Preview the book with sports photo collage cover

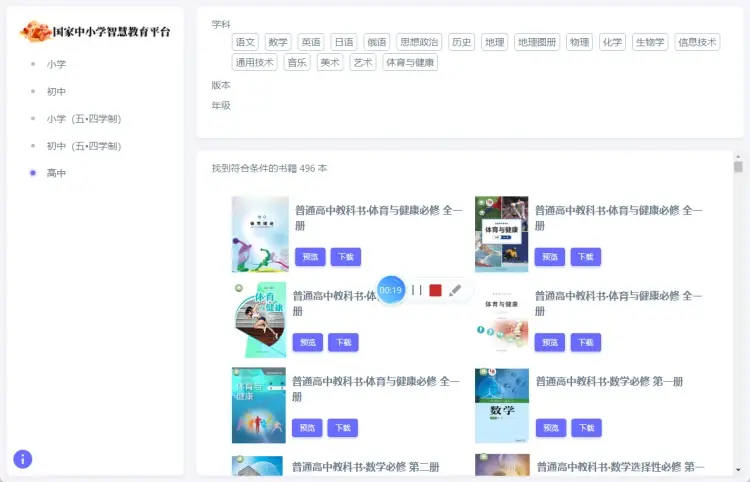550,257
